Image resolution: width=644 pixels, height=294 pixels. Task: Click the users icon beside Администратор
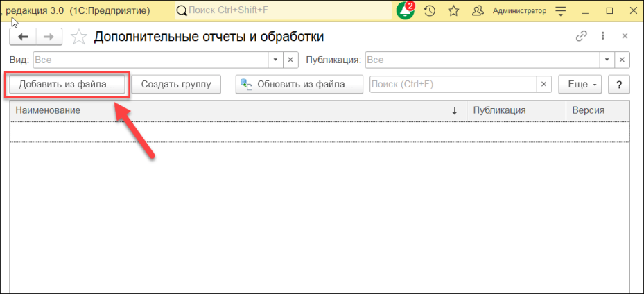[x=477, y=11]
